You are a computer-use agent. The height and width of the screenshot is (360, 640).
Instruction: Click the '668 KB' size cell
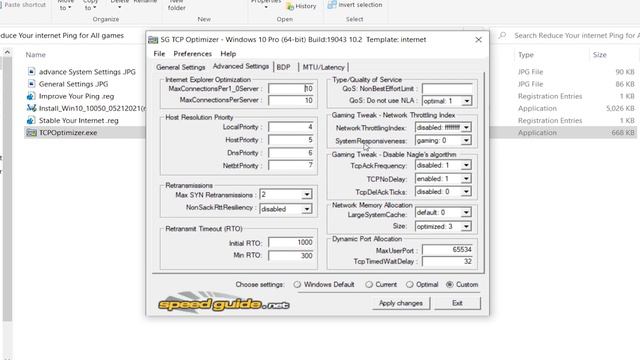pyautogui.click(x=623, y=133)
